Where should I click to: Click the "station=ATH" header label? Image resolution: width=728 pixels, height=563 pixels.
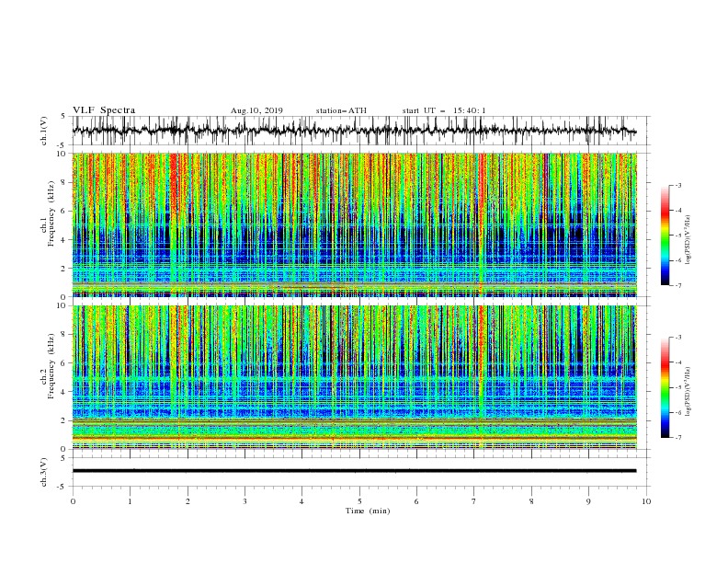pos(341,110)
